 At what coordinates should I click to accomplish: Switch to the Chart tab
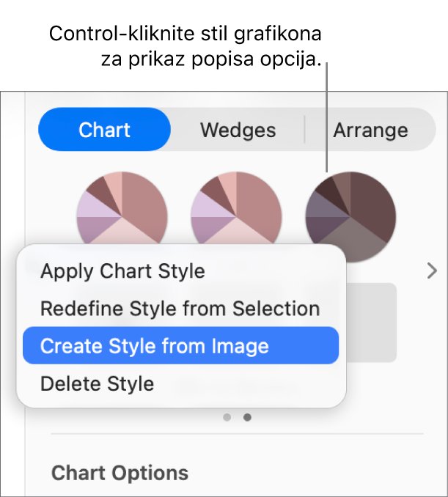coord(104,130)
